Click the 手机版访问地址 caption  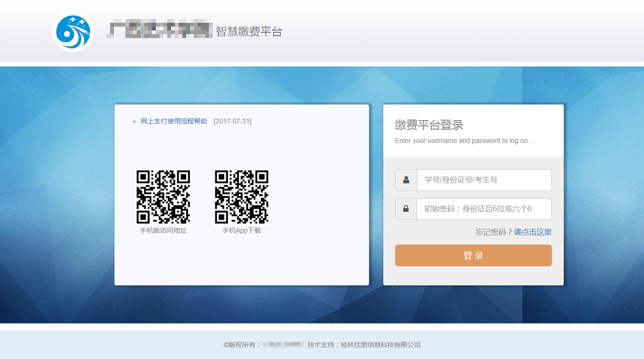click(163, 231)
